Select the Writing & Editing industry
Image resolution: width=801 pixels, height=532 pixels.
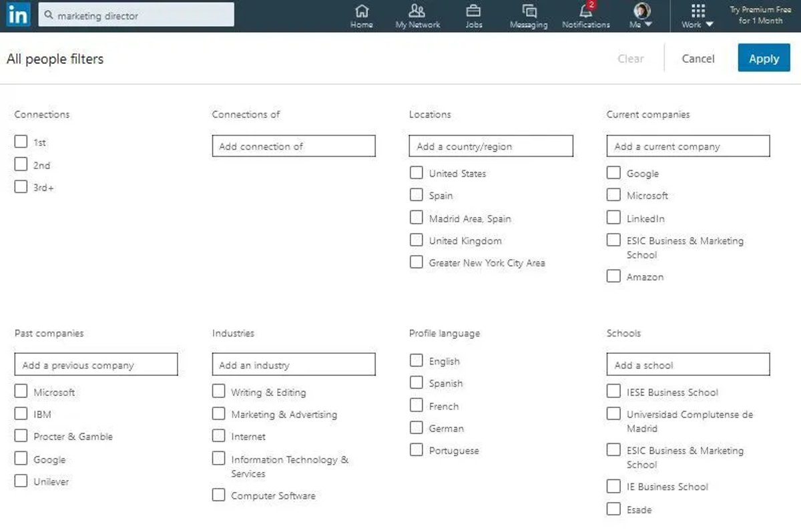point(218,391)
